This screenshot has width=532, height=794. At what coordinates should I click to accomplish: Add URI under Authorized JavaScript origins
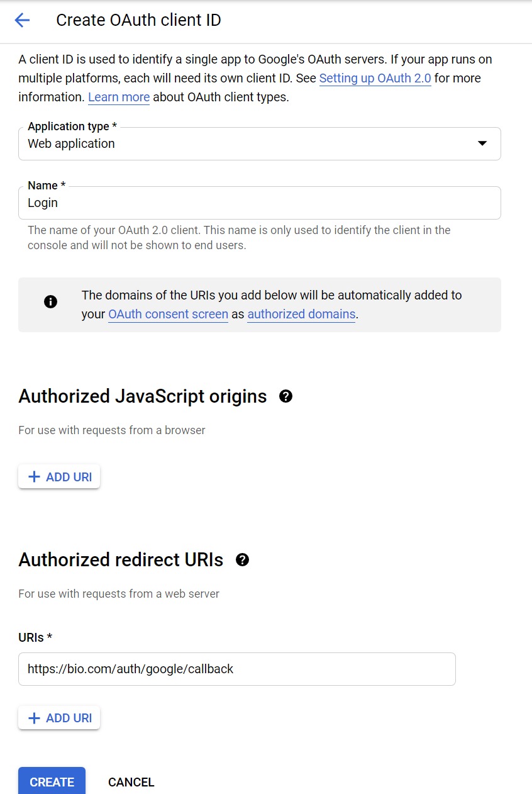[59, 477]
